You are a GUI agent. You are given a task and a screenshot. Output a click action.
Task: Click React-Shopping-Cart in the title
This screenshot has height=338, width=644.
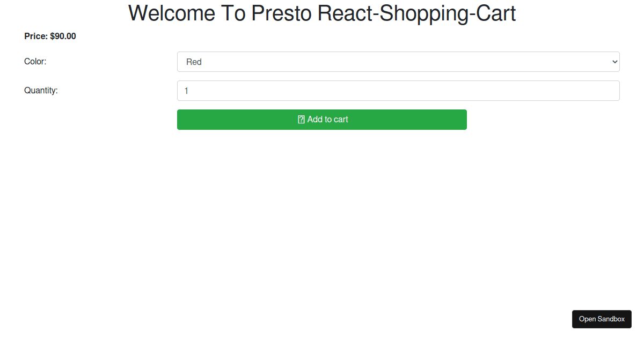pyautogui.click(x=416, y=13)
